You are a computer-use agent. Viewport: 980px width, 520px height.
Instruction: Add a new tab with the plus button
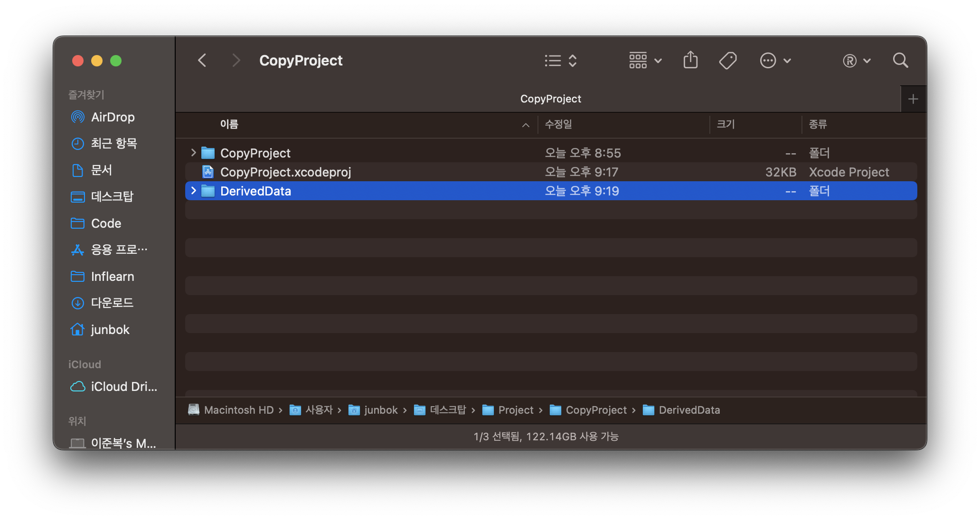(x=913, y=99)
